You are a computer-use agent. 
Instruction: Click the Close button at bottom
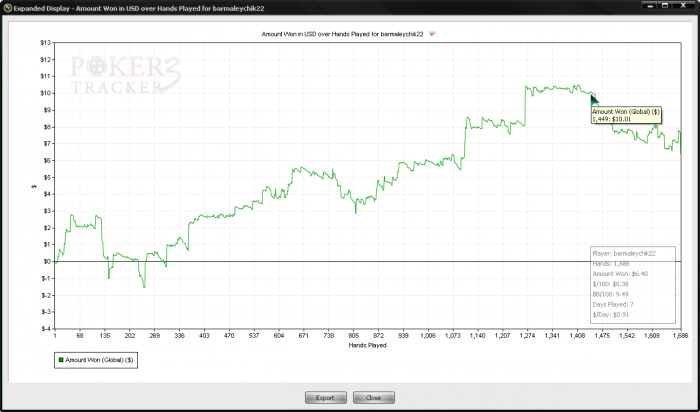374,397
